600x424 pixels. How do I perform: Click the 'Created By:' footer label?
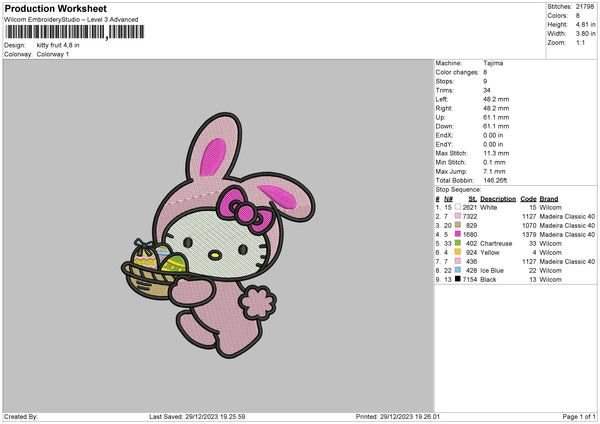pos(21,417)
